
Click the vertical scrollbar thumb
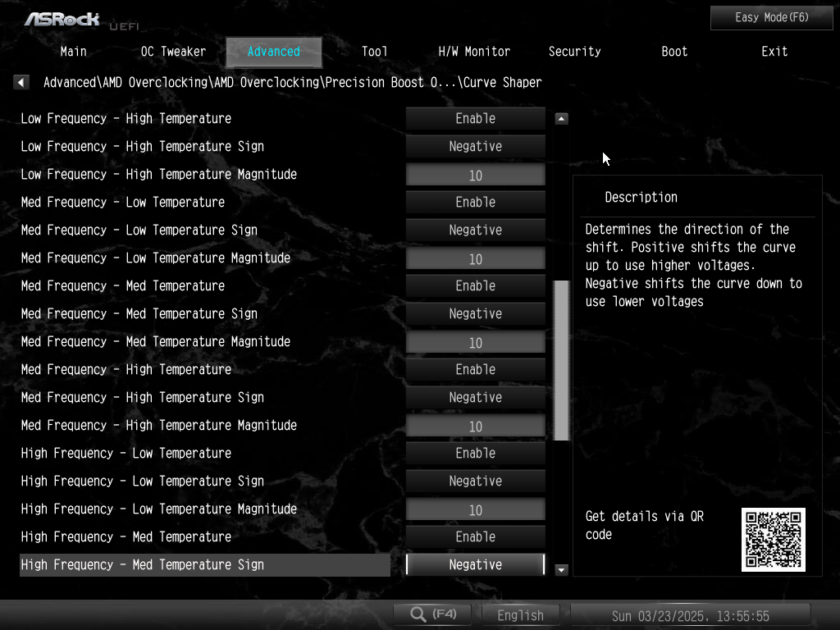(561, 360)
